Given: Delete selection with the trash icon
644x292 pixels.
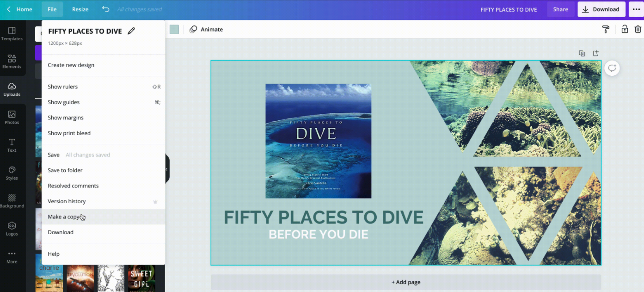Looking at the screenshot, I should pos(638,29).
